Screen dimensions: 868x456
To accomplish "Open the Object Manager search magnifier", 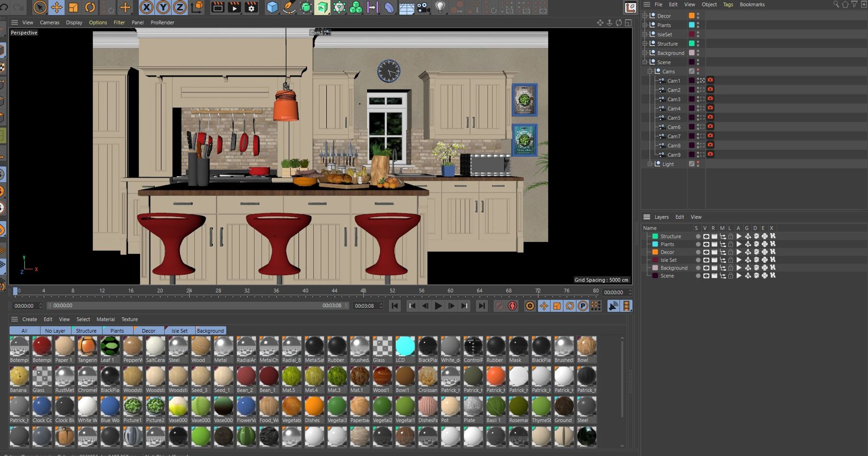I will tap(836, 5).
